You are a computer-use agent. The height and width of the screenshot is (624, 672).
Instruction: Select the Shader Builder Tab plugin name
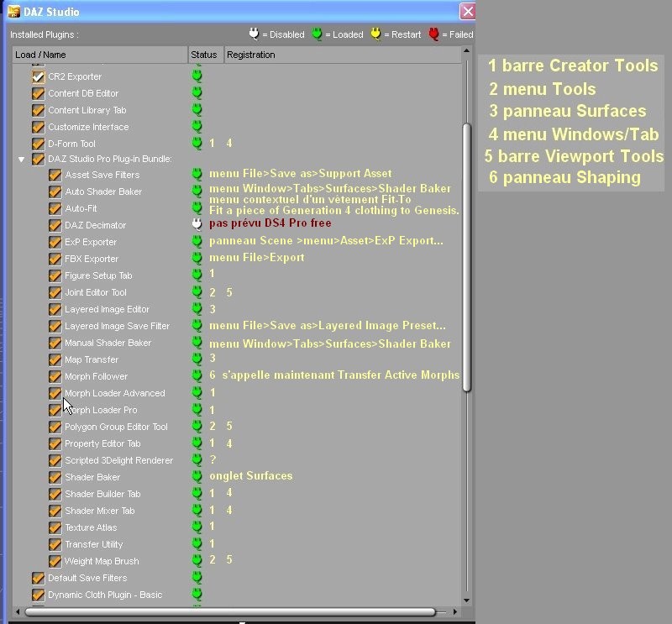[102, 494]
